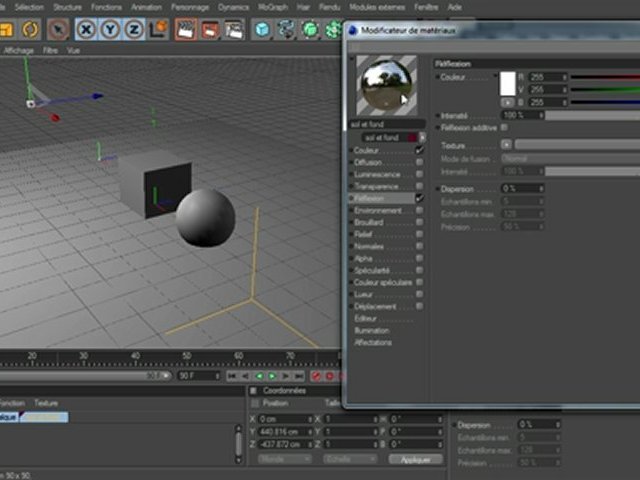Toggle the Y axis lock icon
640x480 pixels.
pyautogui.click(x=110, y=29)
